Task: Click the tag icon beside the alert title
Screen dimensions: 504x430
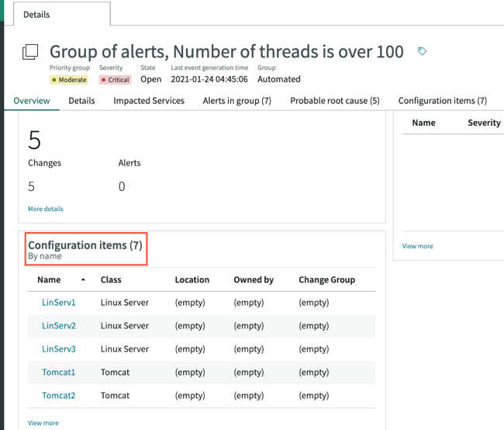Action: click(x=422, y=51)
